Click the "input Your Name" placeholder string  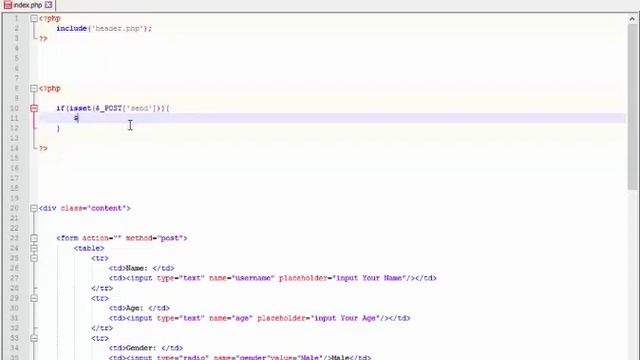(x=370, y=278)
